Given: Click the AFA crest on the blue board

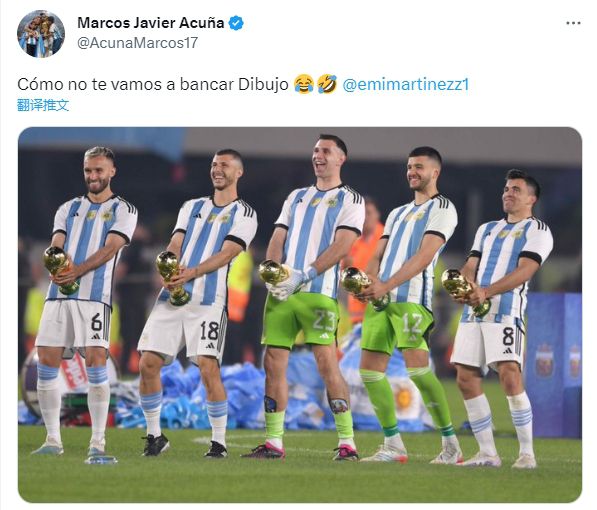Looking at the screenshot, I should [544, 360].
